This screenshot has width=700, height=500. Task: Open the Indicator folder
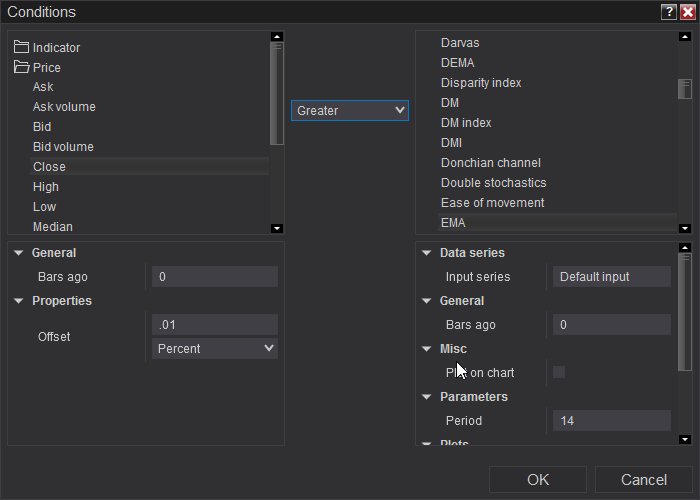pyautogui.click(x=56, y=47)
